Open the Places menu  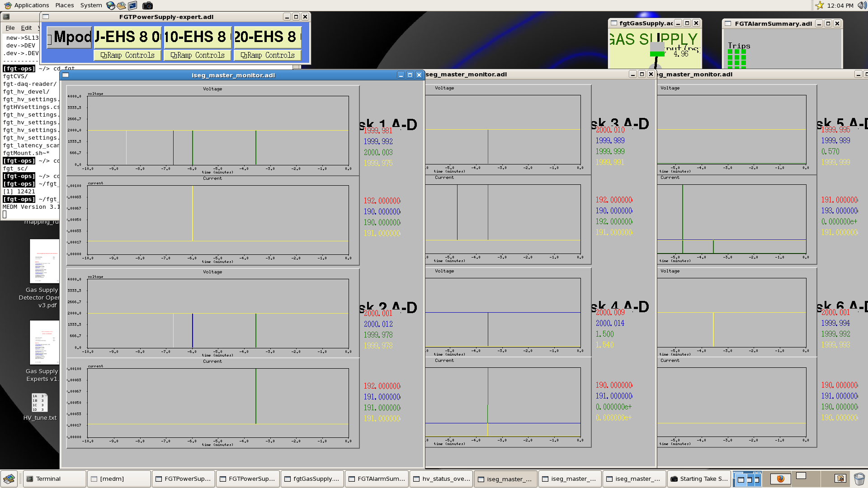click(x=65, y=5)
